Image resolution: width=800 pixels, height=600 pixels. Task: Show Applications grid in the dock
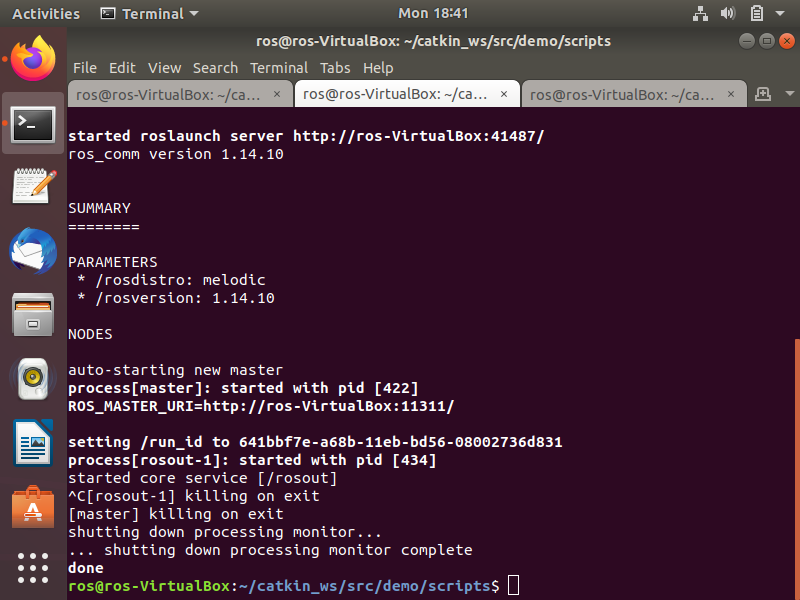point(33,568)
